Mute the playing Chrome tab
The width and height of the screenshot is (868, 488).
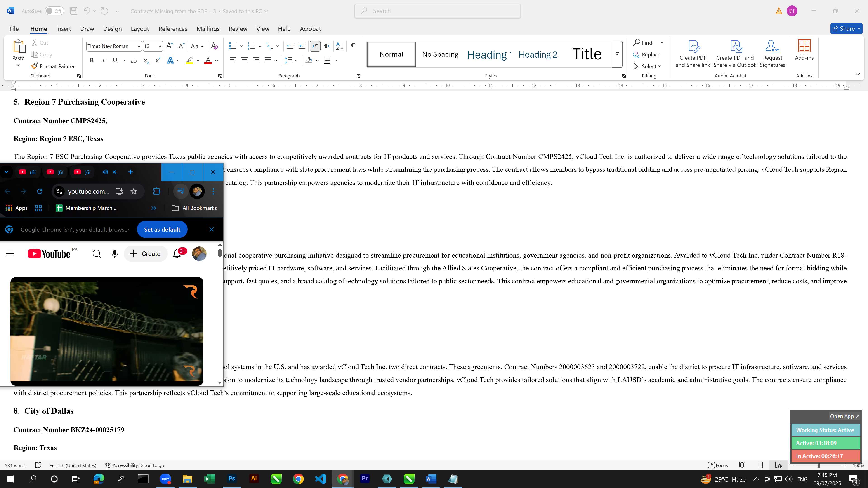105,172
